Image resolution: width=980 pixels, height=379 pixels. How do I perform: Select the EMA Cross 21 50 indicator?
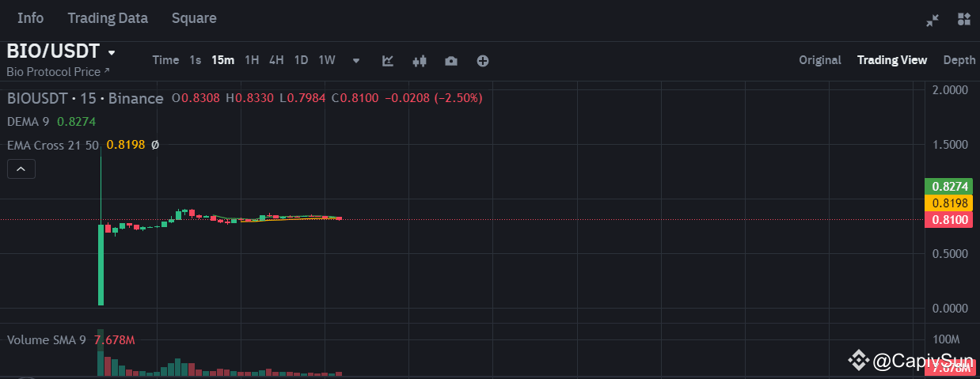pos(54,146)
